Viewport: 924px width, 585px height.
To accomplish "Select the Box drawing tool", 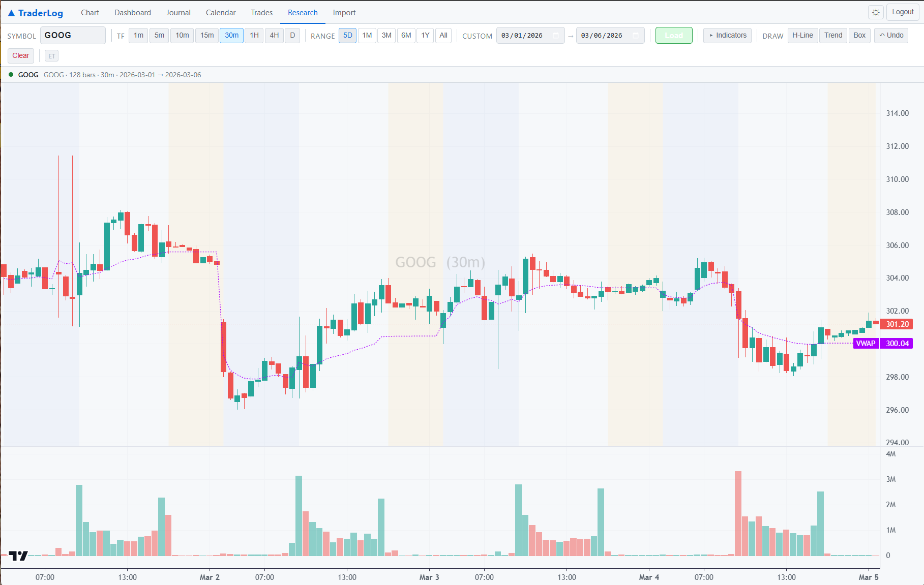I will [x=859, y=35].
